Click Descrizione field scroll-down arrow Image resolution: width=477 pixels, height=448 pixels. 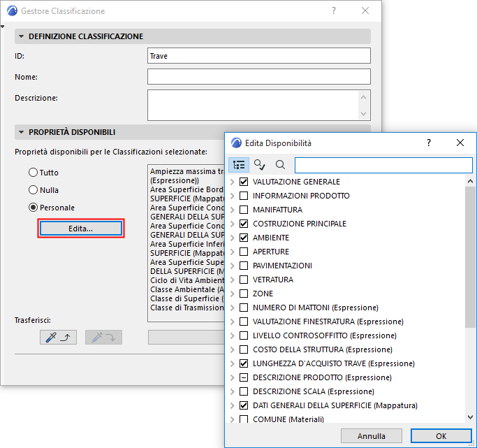click(364, 113)
